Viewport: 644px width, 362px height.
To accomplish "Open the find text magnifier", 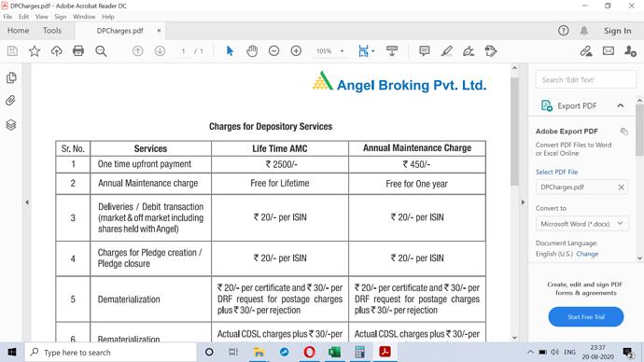I will click(x=101, y=51).
